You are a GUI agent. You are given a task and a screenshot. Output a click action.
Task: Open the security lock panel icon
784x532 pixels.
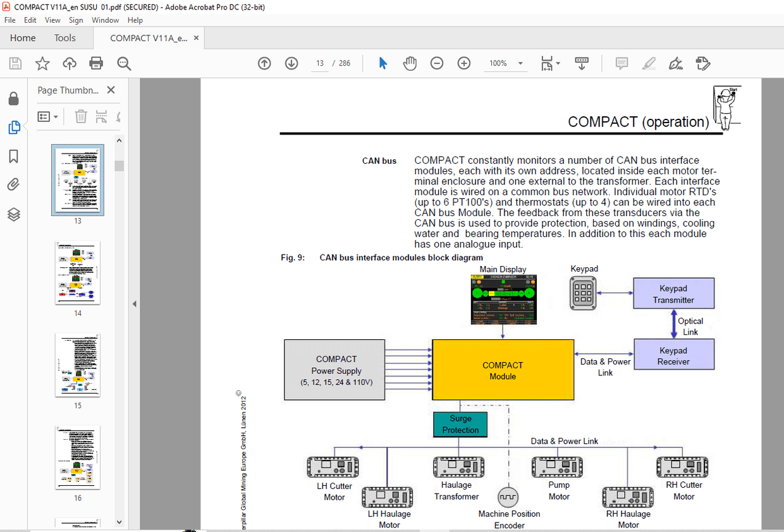14,98
